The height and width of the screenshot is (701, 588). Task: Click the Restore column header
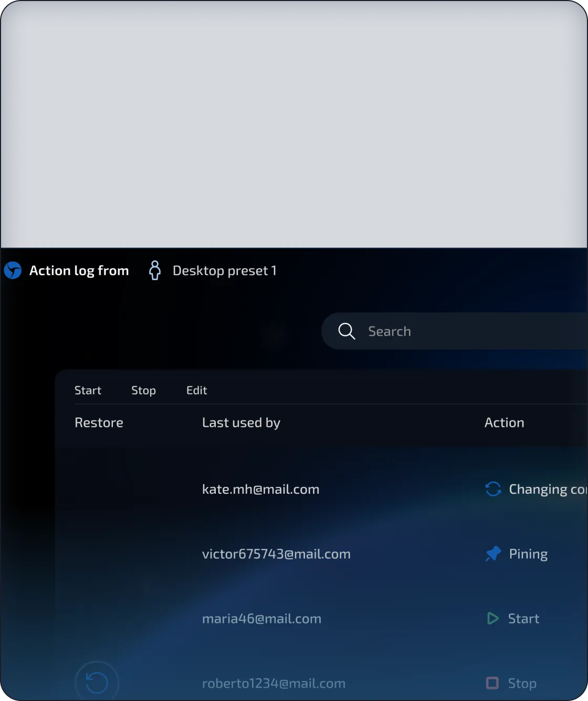tap(99, 423)
